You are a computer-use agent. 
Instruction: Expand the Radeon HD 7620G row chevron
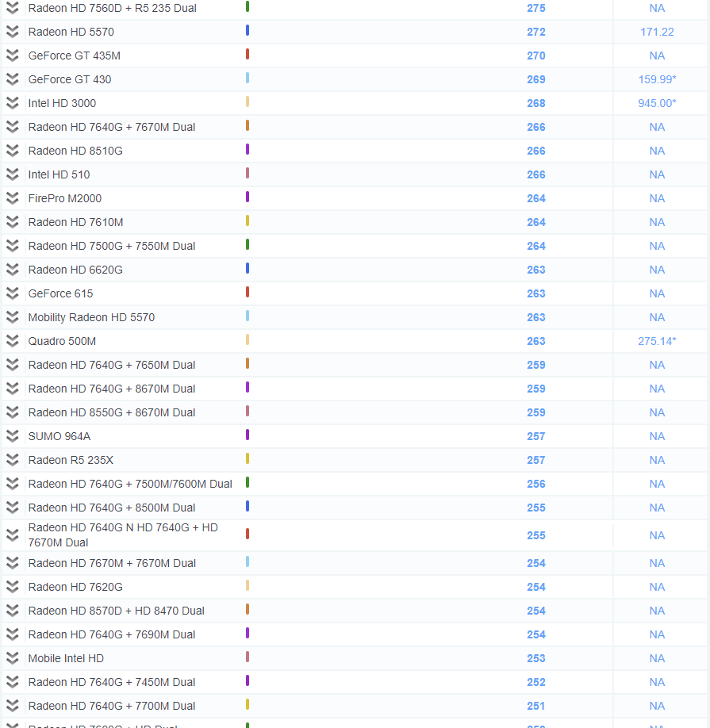coord(13,587)
